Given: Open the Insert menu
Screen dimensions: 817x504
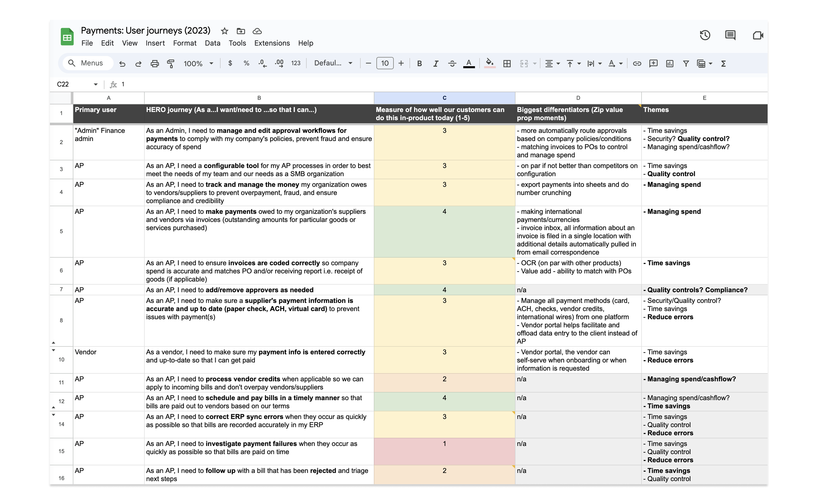Looking at the screenshot, I should [x=155, y=43].
